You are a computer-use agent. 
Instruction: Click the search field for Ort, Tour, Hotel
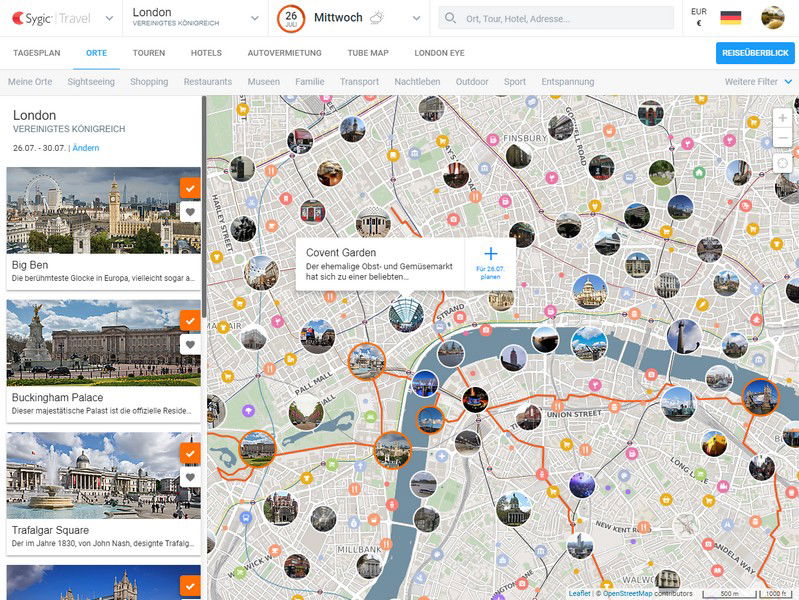[x=556, y=18]
